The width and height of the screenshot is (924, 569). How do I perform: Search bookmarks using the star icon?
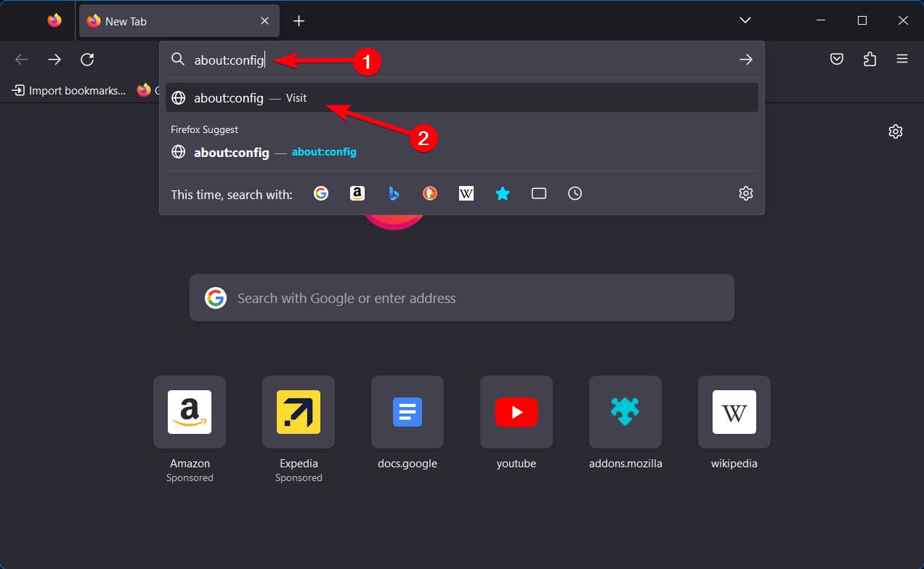point(503,193)
